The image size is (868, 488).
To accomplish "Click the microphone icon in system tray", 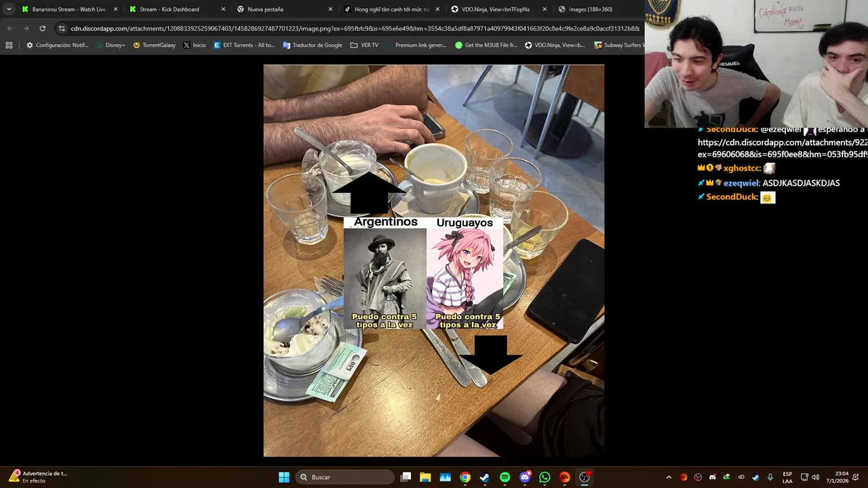I will tap(770, 477).
